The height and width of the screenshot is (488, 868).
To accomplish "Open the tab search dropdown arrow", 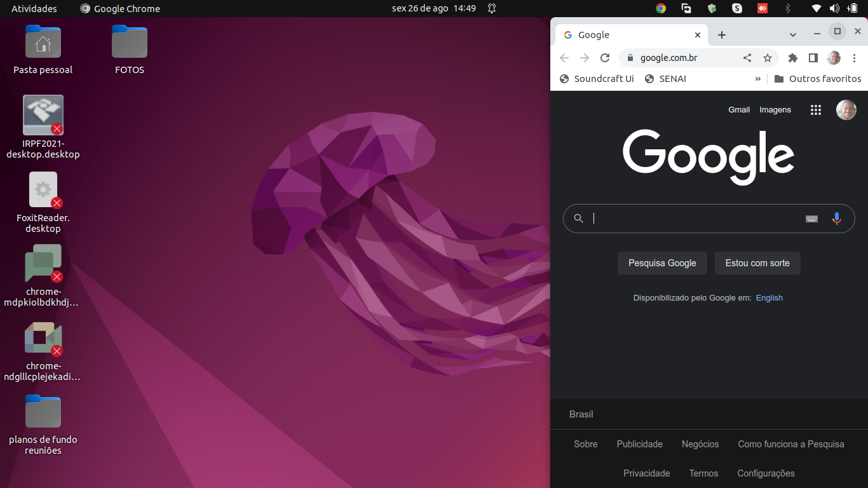I will point(792,35).
